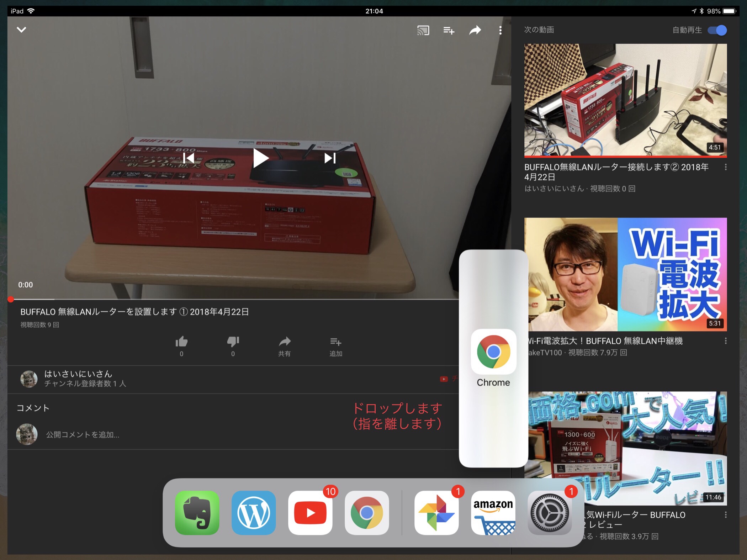Open Chrome from the dock

tap(367, 513)
